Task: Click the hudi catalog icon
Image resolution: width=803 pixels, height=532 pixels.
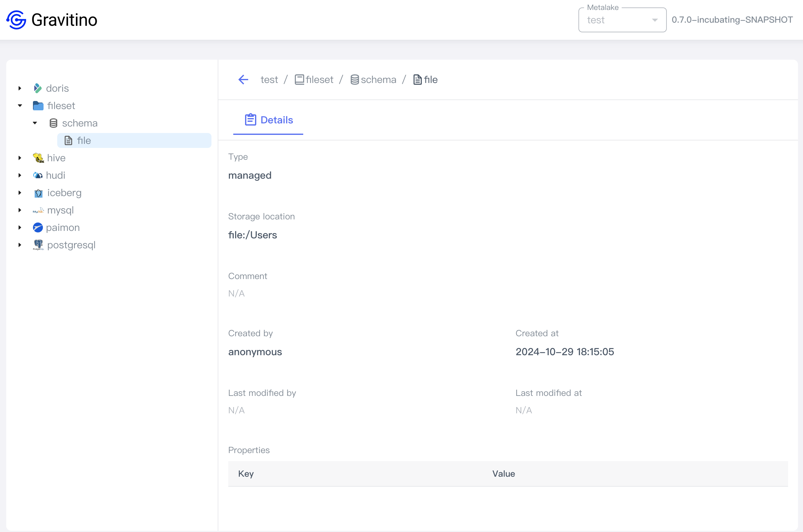Action: (38, 175)
